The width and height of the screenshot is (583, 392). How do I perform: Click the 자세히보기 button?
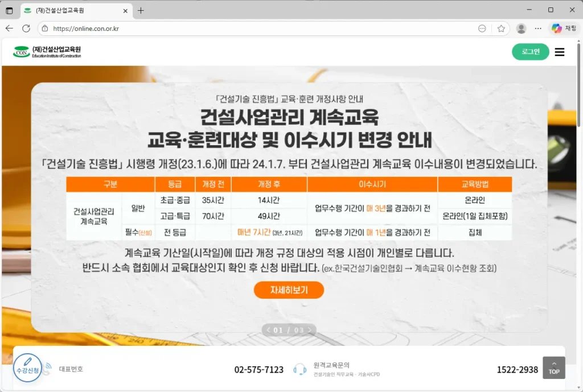[x=289, y=290]
